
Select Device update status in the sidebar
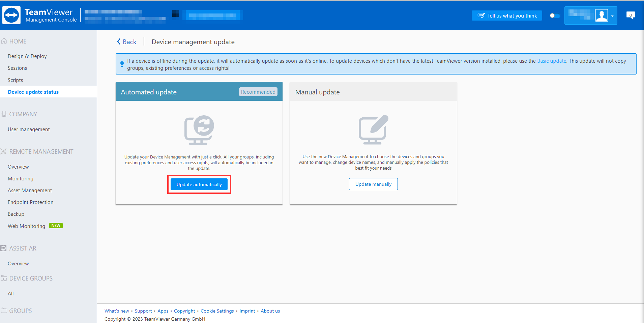33,91
